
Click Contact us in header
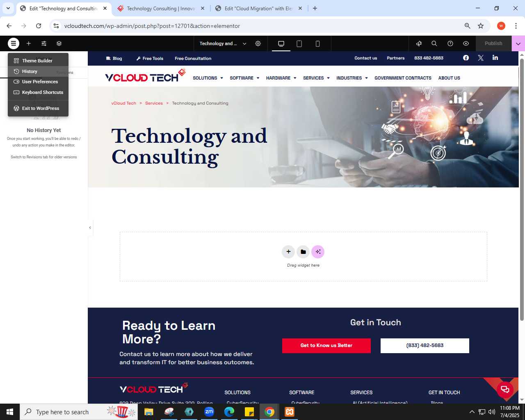pos(366,58)
